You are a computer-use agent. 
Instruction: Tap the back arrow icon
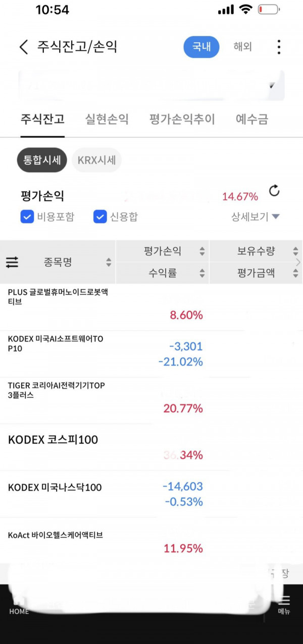tap(24, 47)
